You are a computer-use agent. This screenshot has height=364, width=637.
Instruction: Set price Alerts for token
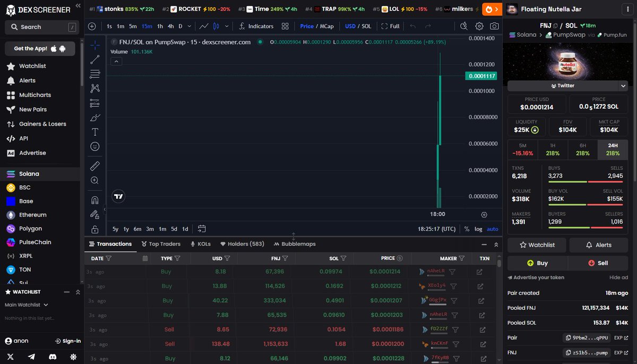coord(599,245)
